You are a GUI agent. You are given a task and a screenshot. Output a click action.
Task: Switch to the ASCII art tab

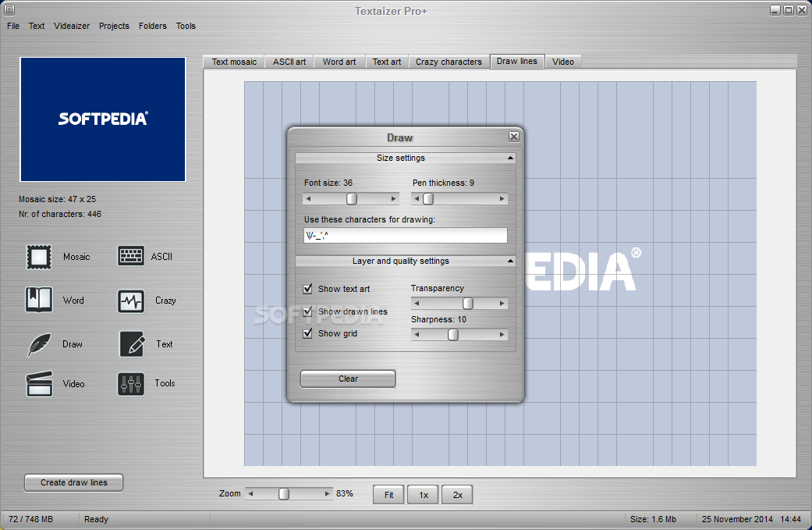pos(289,62)
